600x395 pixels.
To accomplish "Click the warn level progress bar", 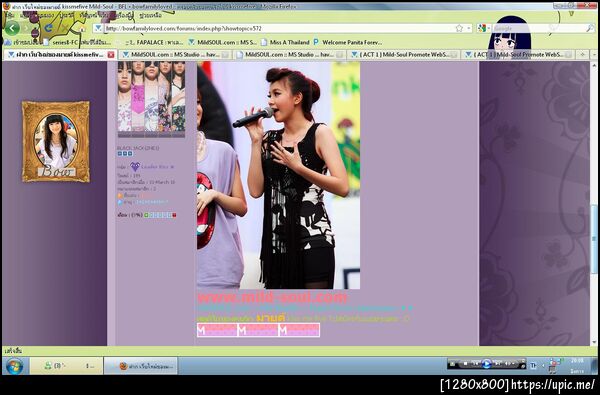I will point(160,215).
